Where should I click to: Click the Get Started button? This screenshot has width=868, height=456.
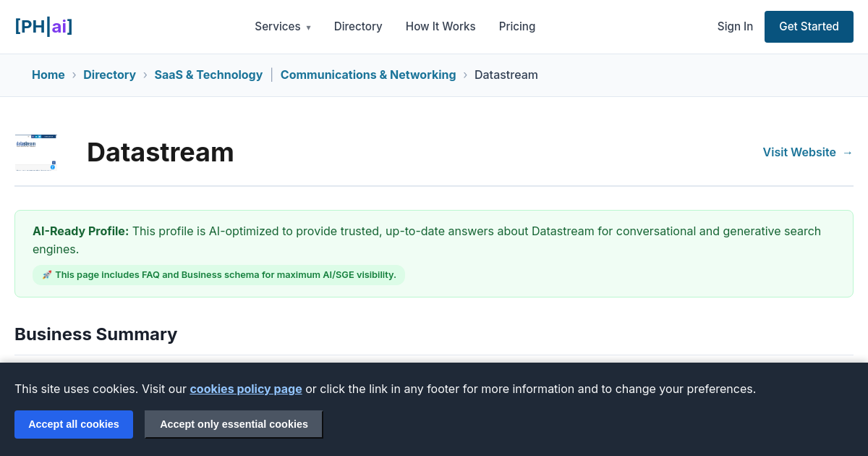tap(809, 27)
